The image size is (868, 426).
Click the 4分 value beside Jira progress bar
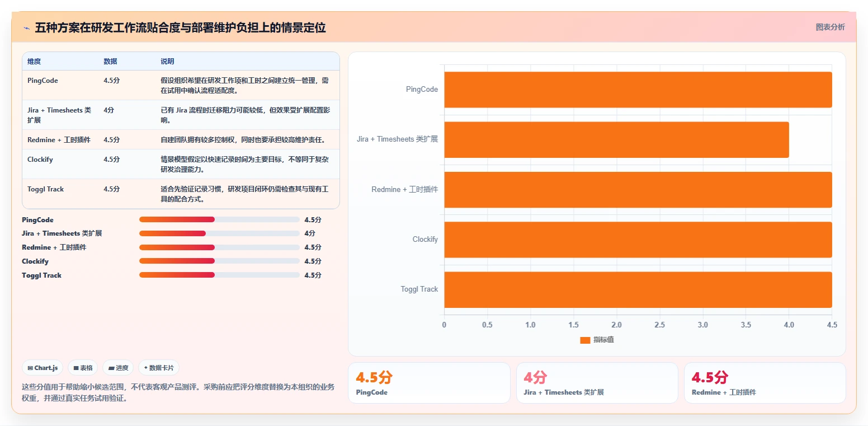pos(310,233)
